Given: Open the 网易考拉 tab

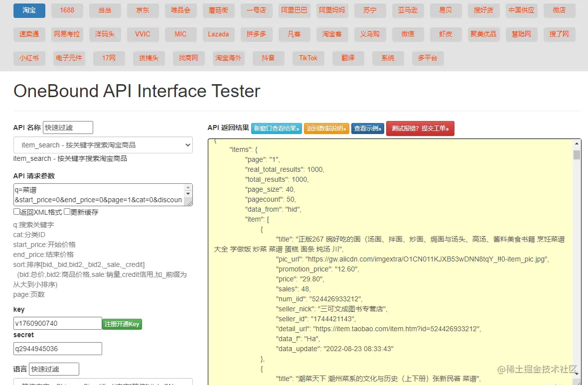Looking at the screenshot, I should coord(67,34).
